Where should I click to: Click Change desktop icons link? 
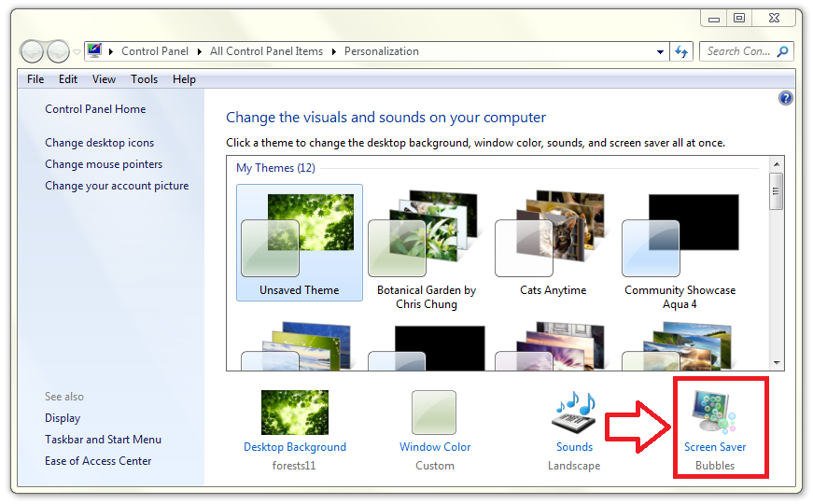coord(100,143)
